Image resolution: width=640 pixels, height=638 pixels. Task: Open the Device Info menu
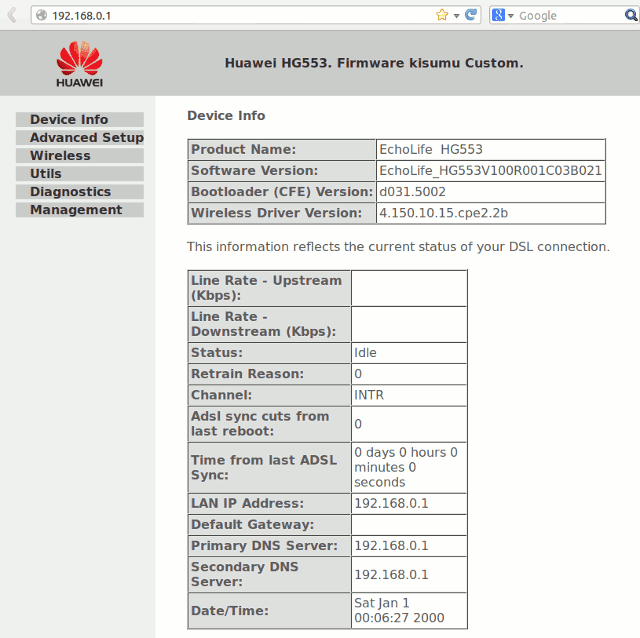pyautogui.click(x=80, y=120)
